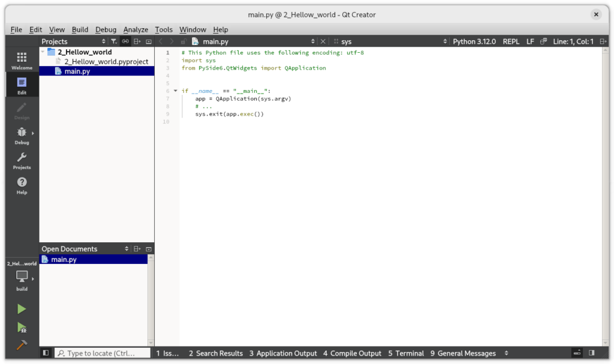
Task: Toggle left sidebar visibility
Action: tap(46, 353)
